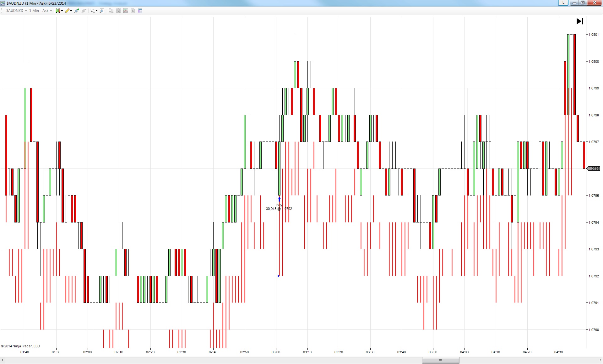Image resolution: width=603 pixels, height=364 pixels.
Task: Toggle the Data Box icon
Action: tap(118, 11)
